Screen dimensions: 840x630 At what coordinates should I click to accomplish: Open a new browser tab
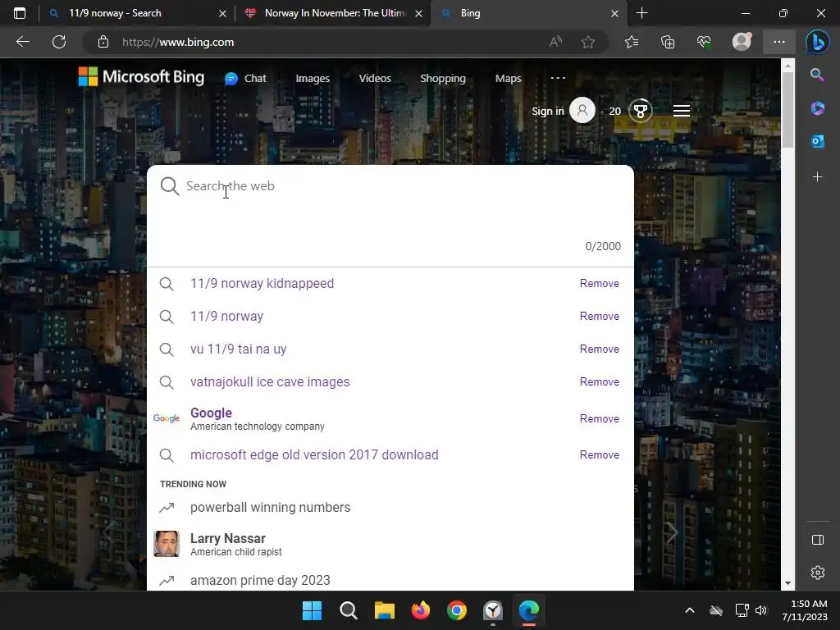pyautogui.click(x=641, y=13)
